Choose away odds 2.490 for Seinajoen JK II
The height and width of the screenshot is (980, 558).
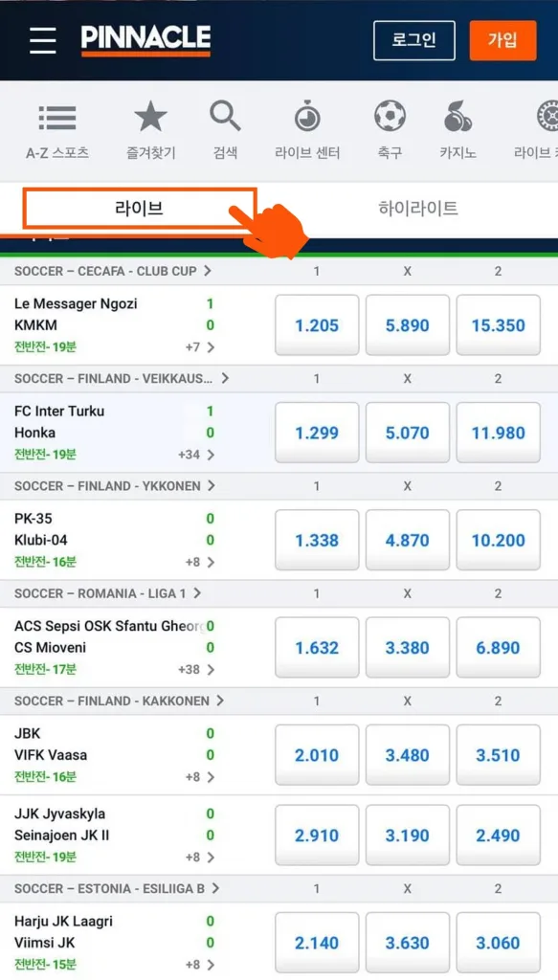click(498, 835)
